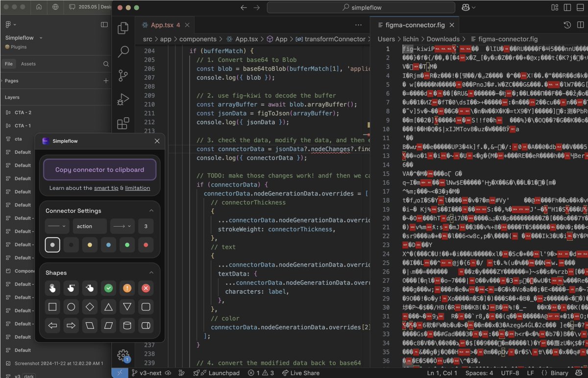Click the components breadcrumb folder
This screenshot has width=588, height=378.
[x=197, y=39]
